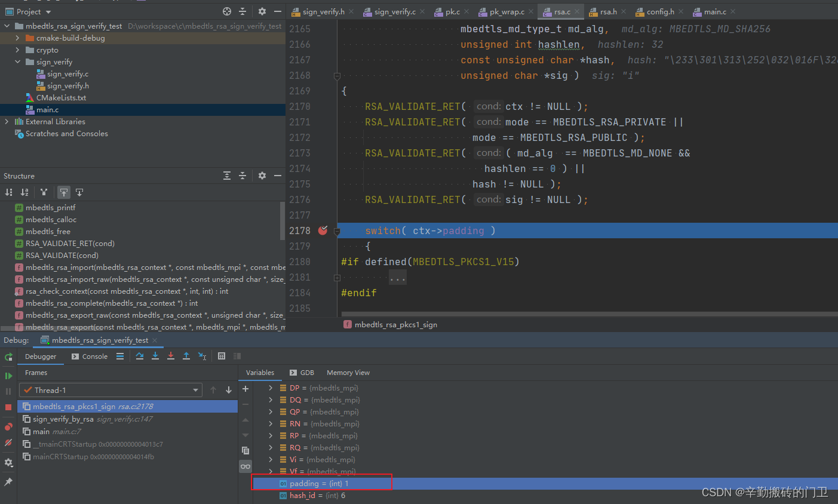Select sign_verify_by_rsa stack frame
838x504 pixels.
(x=127, y=419)
